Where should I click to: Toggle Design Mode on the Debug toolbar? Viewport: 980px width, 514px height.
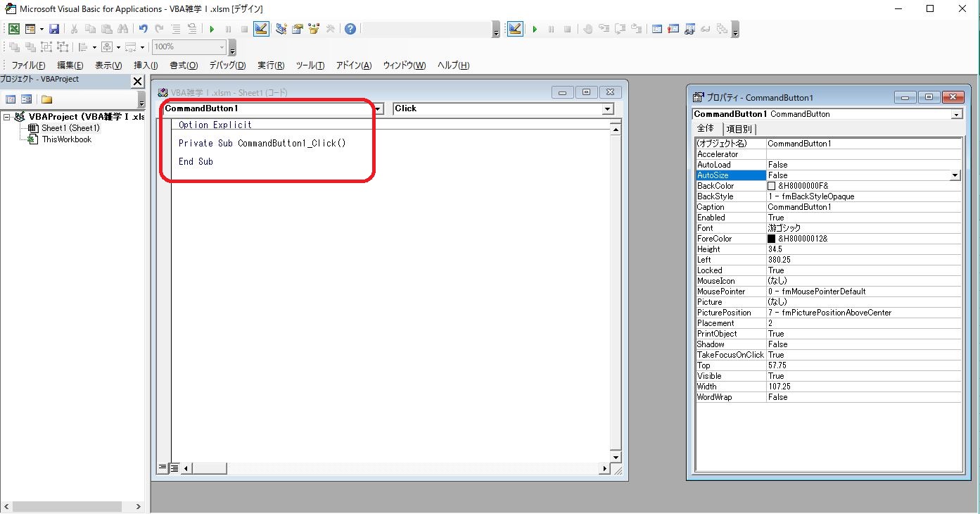click(x=515, y=29)
